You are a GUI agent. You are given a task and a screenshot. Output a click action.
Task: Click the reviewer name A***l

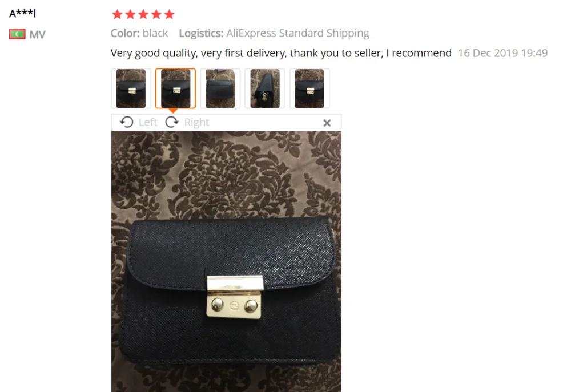point(23,14)
